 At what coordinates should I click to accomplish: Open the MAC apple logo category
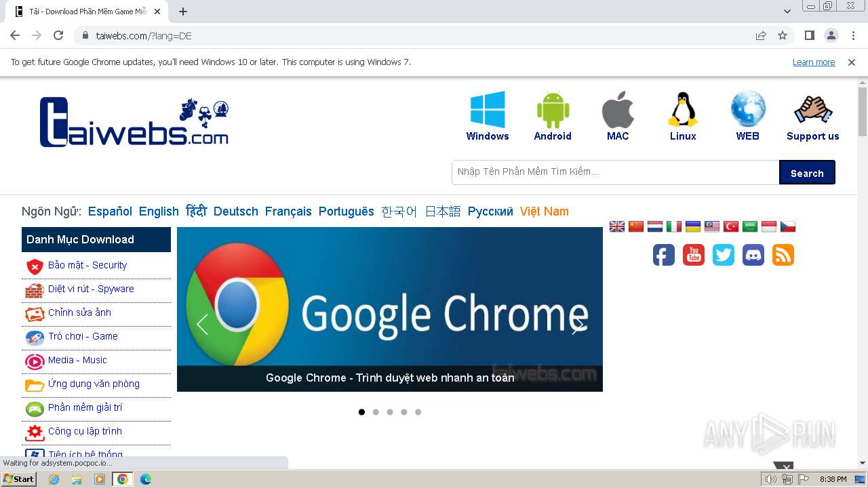click(x=618, y=110)
